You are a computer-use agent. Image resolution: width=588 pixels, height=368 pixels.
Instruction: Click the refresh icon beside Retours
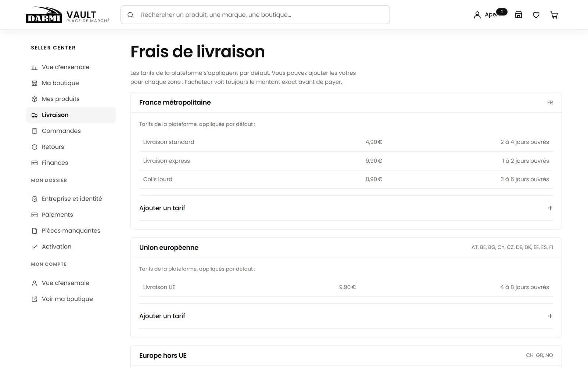(x=35, y=147)
